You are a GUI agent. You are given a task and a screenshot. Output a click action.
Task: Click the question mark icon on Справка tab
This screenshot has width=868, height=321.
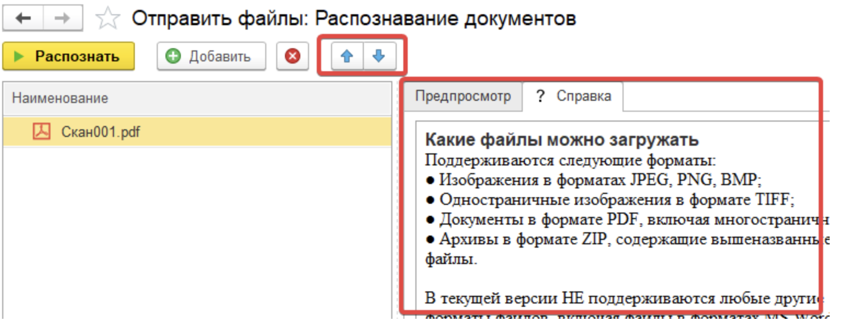540,96
